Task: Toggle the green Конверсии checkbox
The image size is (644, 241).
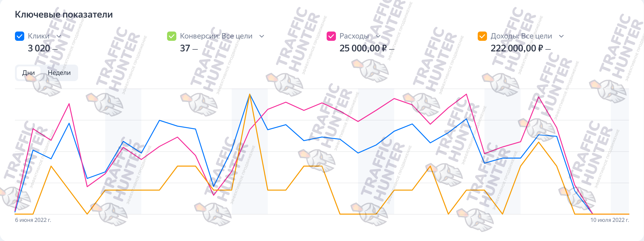Action: tap(171, 36)
